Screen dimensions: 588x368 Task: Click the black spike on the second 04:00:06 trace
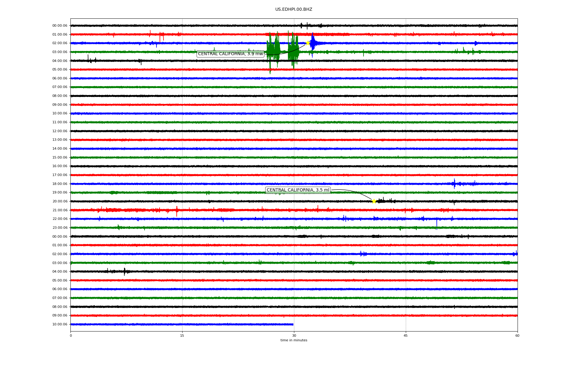(124, 271)
